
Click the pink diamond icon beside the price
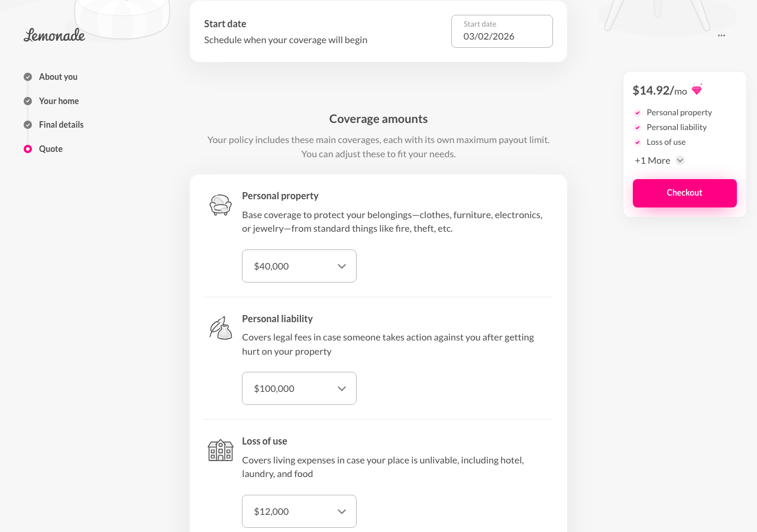coord(696,89)
